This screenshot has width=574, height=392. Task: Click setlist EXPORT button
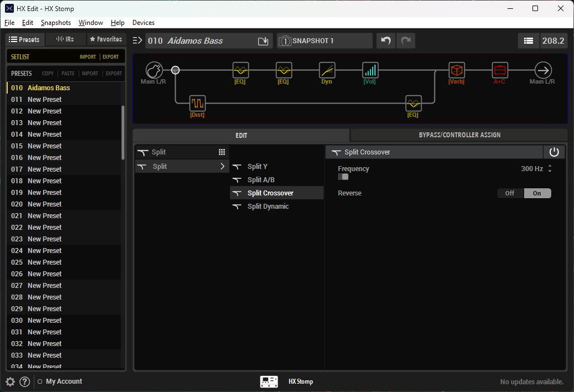point(111,57)
